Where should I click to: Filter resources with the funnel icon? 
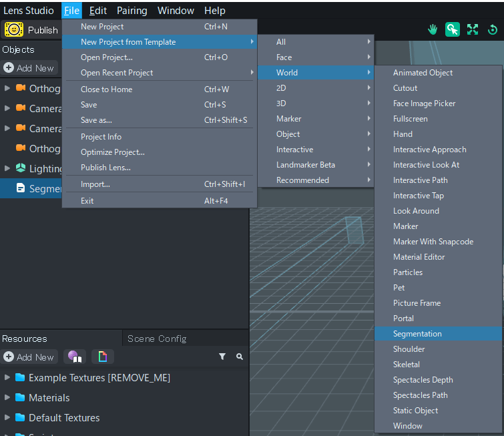click(222, 357)
